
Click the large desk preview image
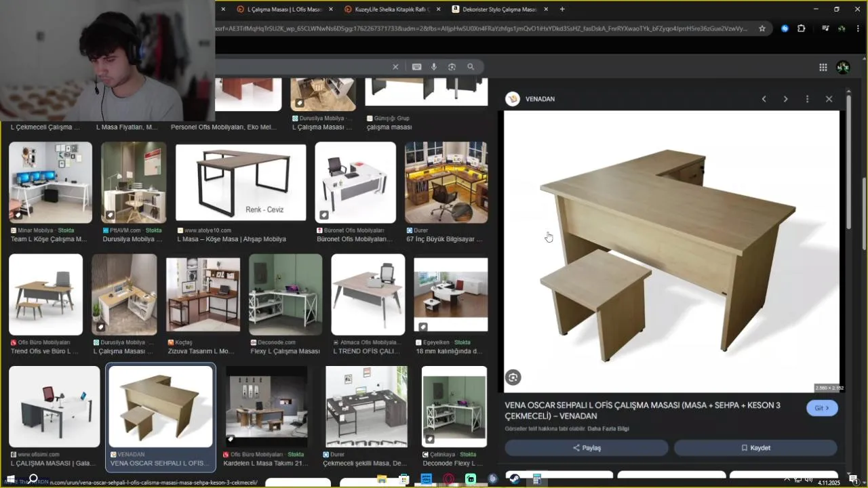click(671, 251)
